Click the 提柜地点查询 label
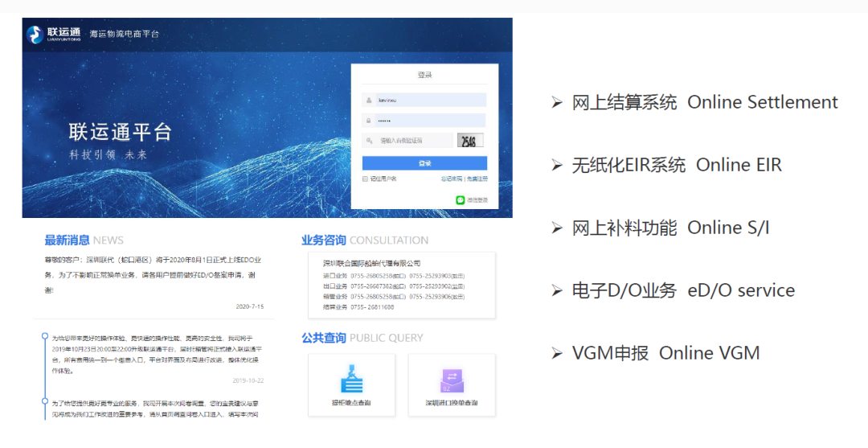The image size is (868, 448). click(x=351, y=403)
